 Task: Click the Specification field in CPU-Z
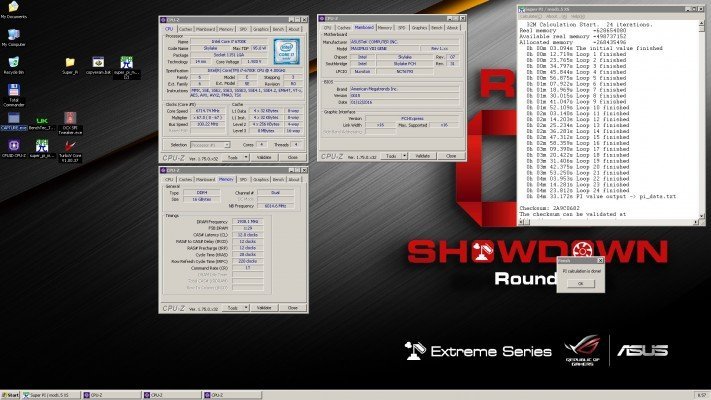click(x=246, y=71)
